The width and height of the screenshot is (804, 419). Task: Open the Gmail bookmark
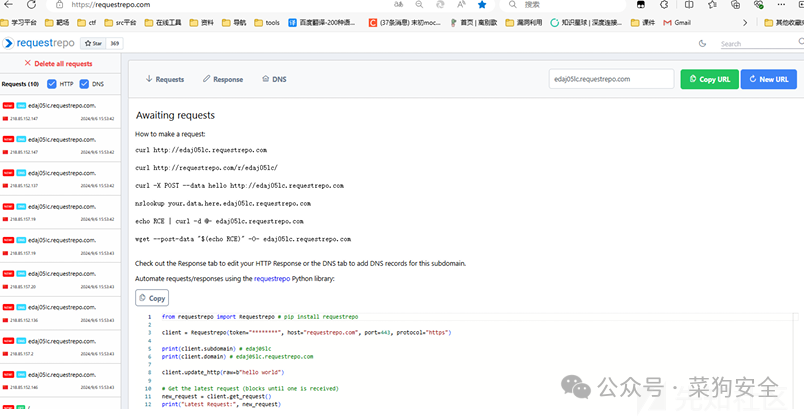[x=677, y=23]
